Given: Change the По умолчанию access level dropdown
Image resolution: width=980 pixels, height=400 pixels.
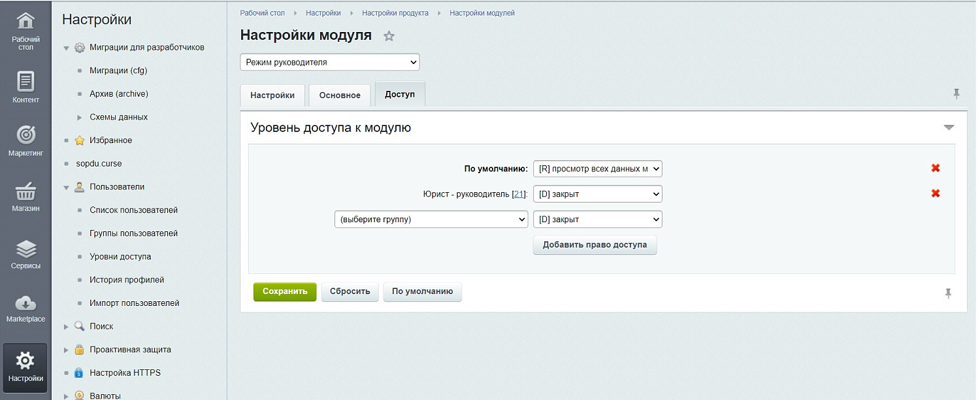Looking at the screenshot, I should pyautogui.click(x=597, y=168).
